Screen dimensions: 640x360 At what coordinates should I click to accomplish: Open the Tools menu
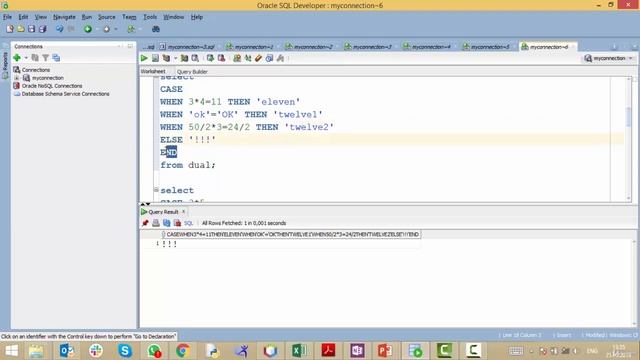[x=150, y=17]
